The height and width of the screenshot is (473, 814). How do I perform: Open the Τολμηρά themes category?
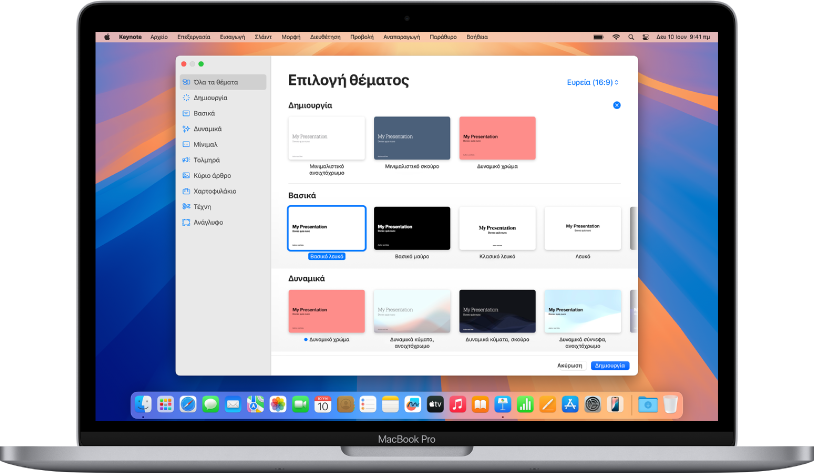pos(223,160)
